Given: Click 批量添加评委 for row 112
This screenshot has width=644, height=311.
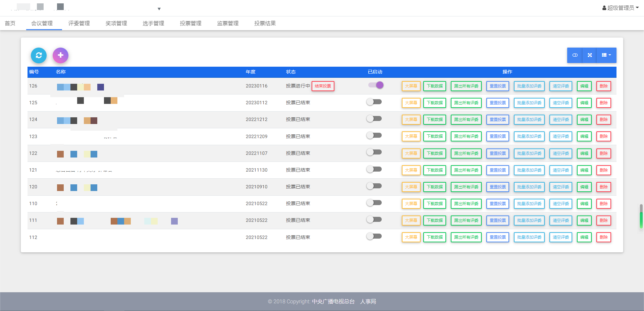Looking at the screenshot, I should tap(529, 237).
